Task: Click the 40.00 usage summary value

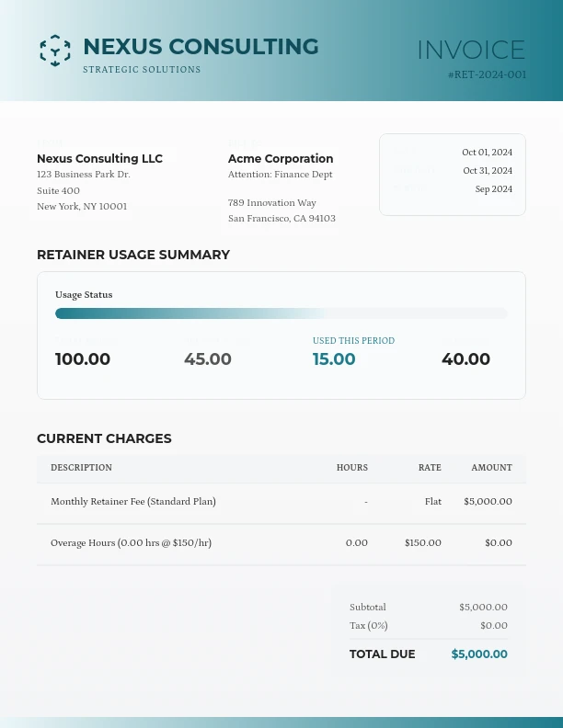Action: tap(465, 359)
